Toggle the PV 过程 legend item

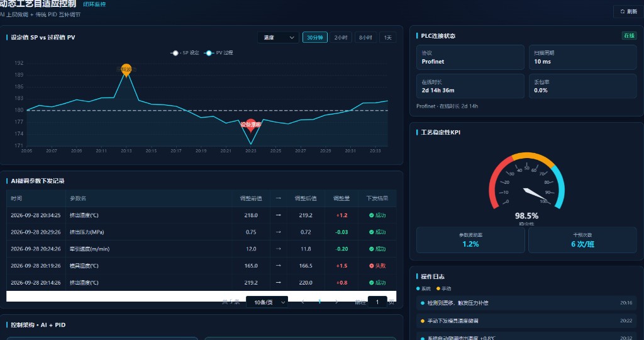pyautogui.click(x=218, y=53)
